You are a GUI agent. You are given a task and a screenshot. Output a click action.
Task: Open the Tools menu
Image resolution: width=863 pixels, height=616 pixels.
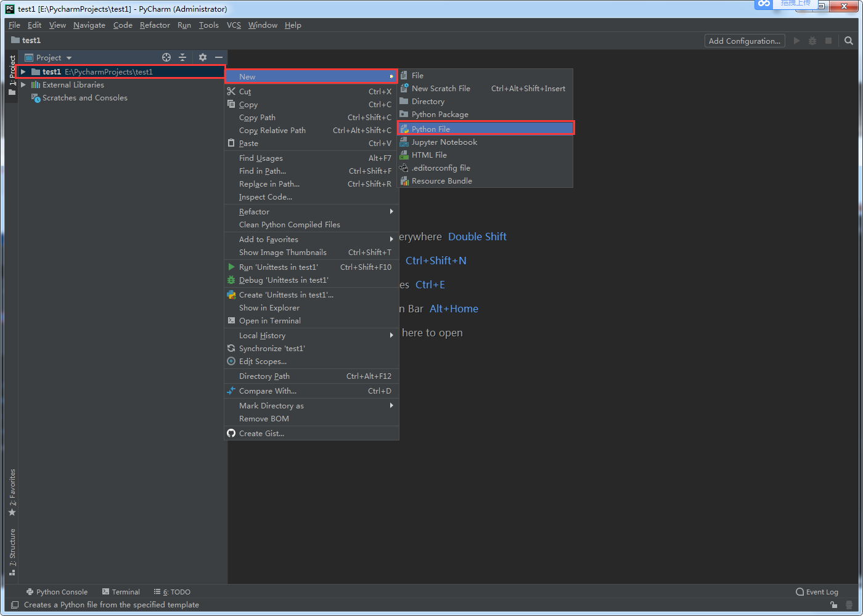click(208, 25)
